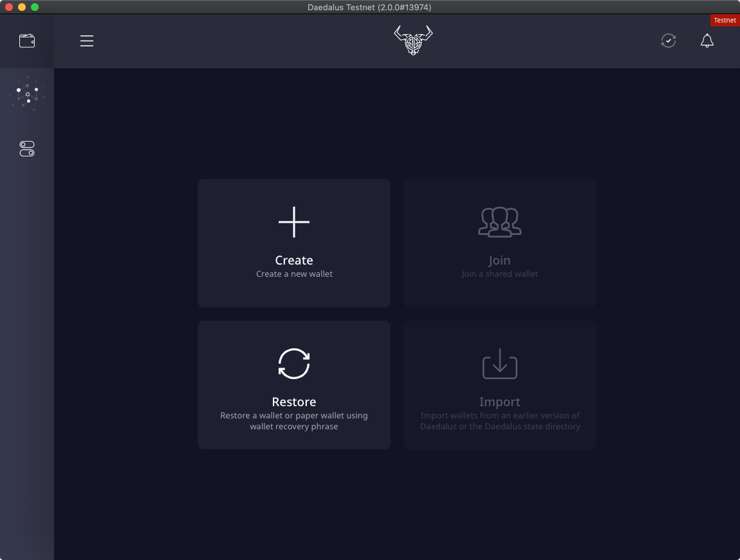740x560 pixels.
Task: Open the staking network icon in sidebar
Action: (x=27, y=94)
